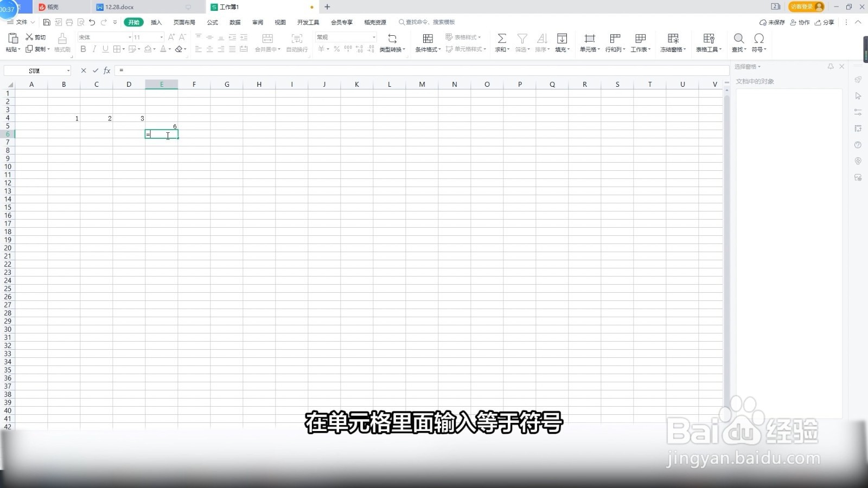Open the Page Layout (页面布局) tab

tap(184, 22)
